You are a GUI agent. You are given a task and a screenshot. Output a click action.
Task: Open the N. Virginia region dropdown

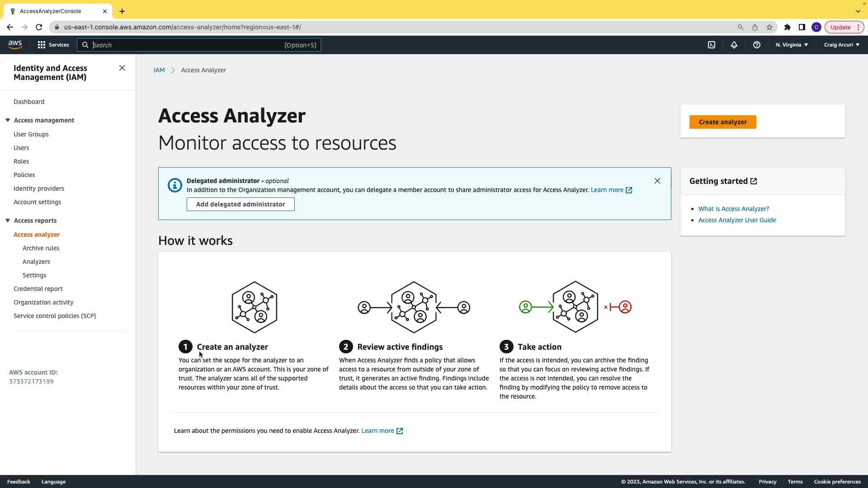pos(792,45)
